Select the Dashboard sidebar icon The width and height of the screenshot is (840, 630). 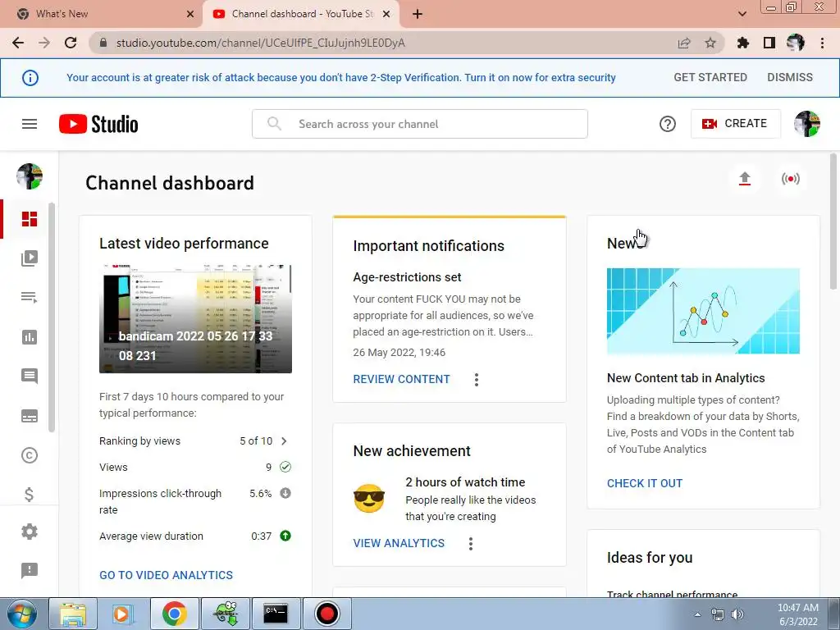pos(30,218)
